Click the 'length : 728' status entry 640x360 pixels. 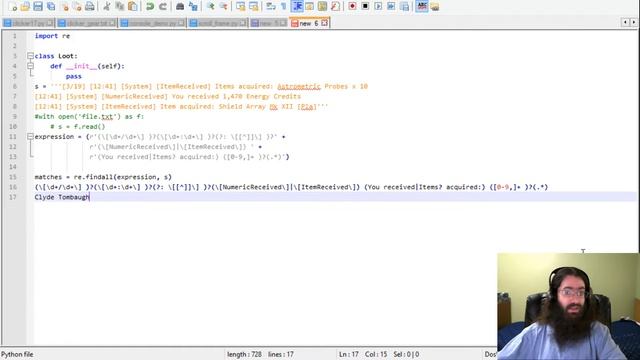[244, 354]
